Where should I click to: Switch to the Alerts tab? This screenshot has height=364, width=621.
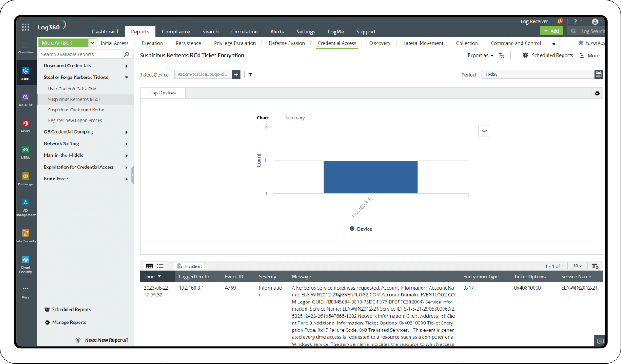(277, 32)
